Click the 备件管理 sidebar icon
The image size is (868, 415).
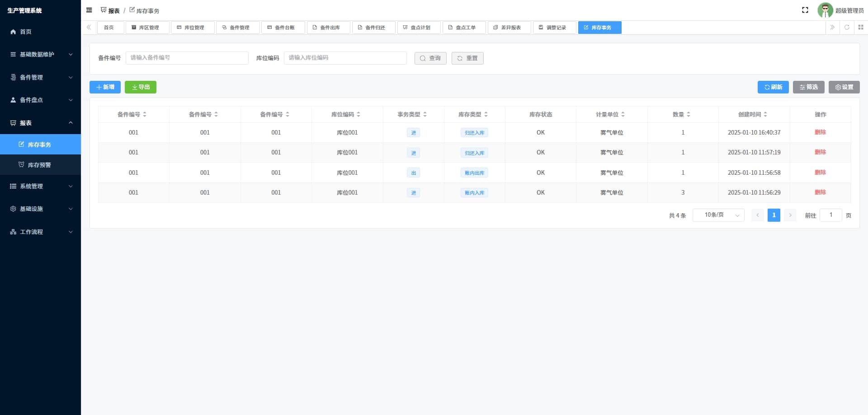click(x=13, y=77)
